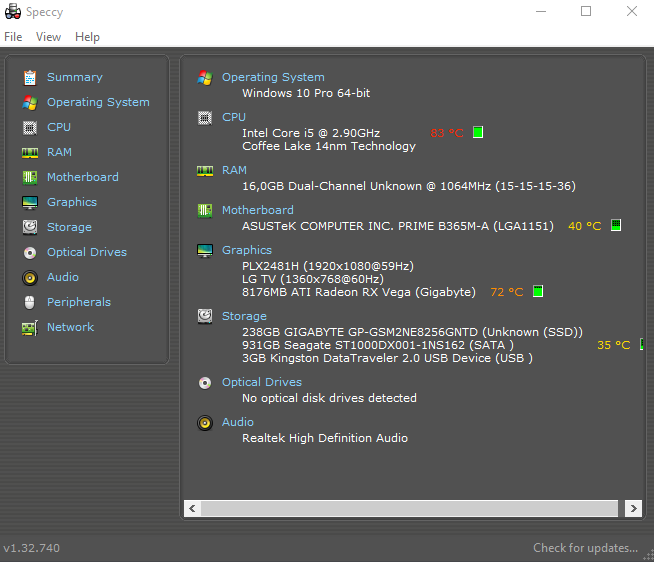Go to Operating System section in sidebar
Image resolution: width=654 pixels, height=562 pixels.
click(98, 102)
